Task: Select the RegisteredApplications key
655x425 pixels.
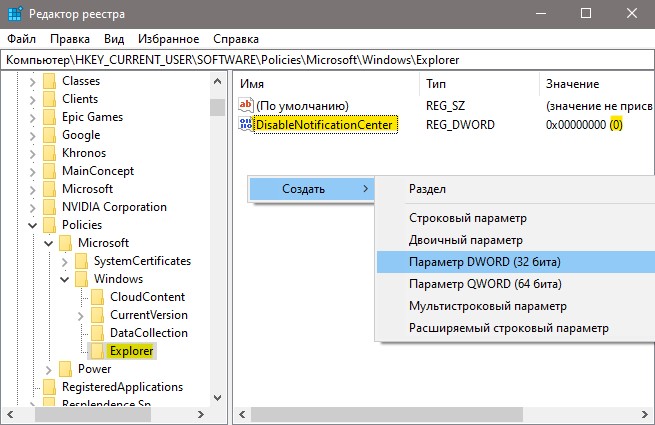Action: coord(122,387)
